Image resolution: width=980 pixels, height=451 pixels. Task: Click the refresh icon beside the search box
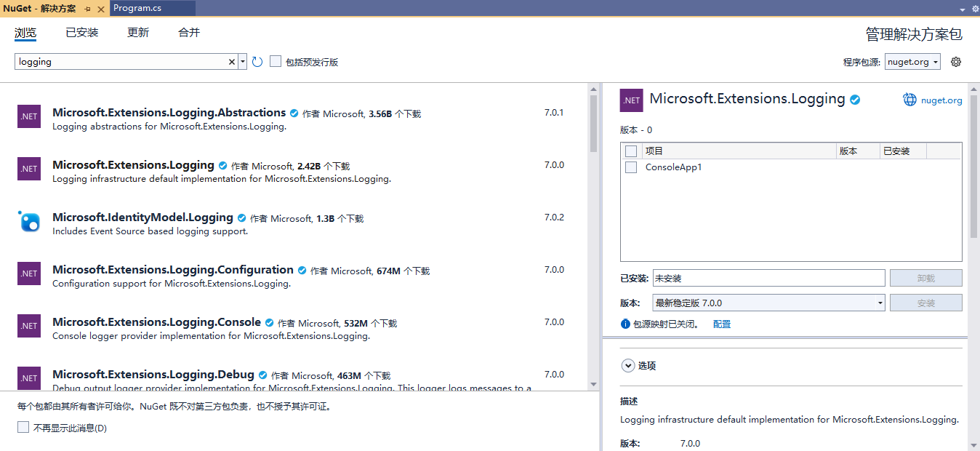pos(257,62)
